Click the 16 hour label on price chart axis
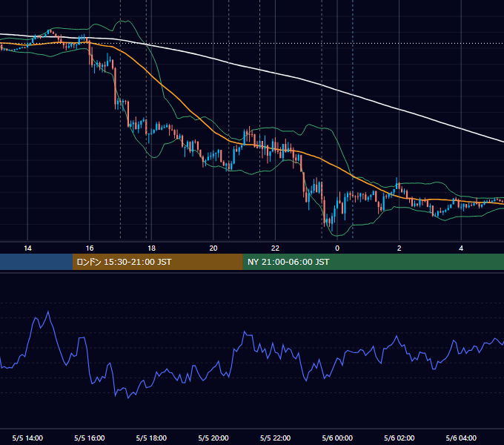Viewport: 504px width, 445px height. point(90,248)
